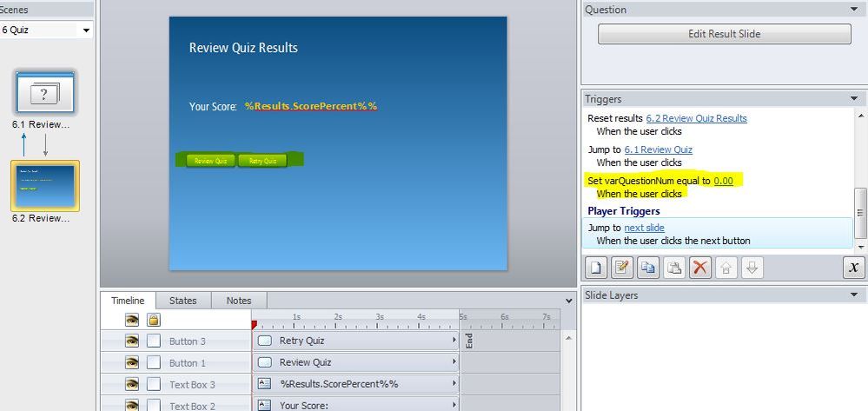Hide Text Box 2 using its eye icon
This screenshot has width=868, height=411.
coord(132,406)
